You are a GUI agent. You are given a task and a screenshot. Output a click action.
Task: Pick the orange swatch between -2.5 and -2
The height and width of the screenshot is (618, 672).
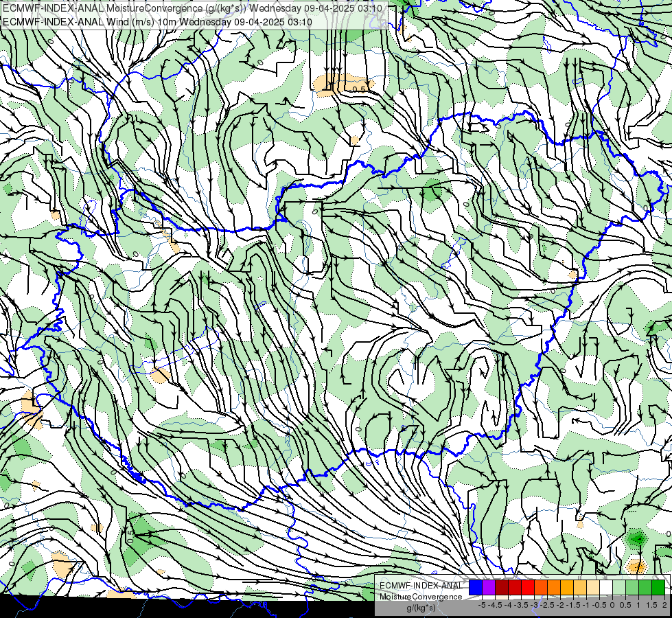[x=554, y=588]
